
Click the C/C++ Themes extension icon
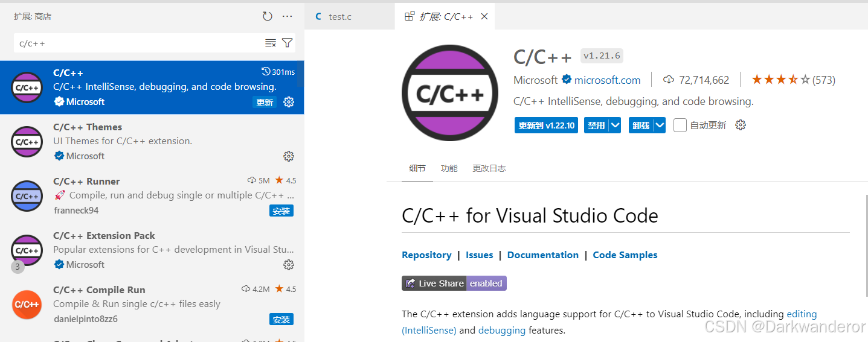(x=27, y=142)
